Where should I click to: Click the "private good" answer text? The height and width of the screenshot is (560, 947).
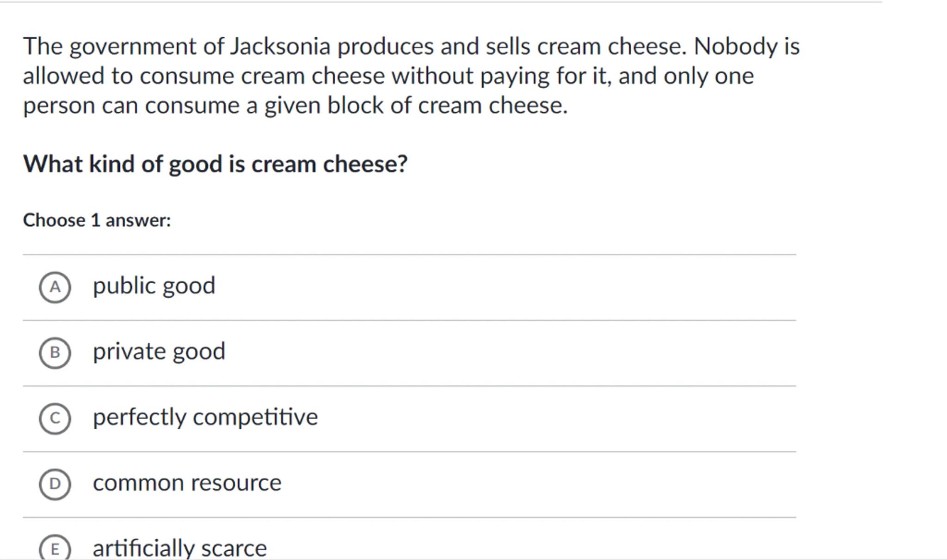click(x=159, y=352)
